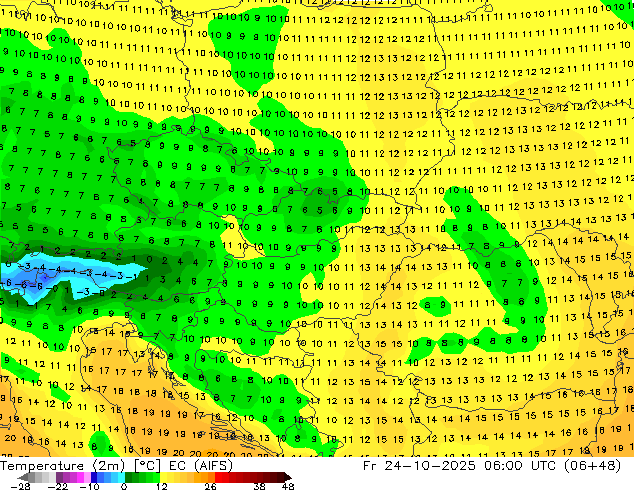This screenshot has height=490, width=634.
Task: Click the '[°C]' unit label
Action: click(147, 466)
